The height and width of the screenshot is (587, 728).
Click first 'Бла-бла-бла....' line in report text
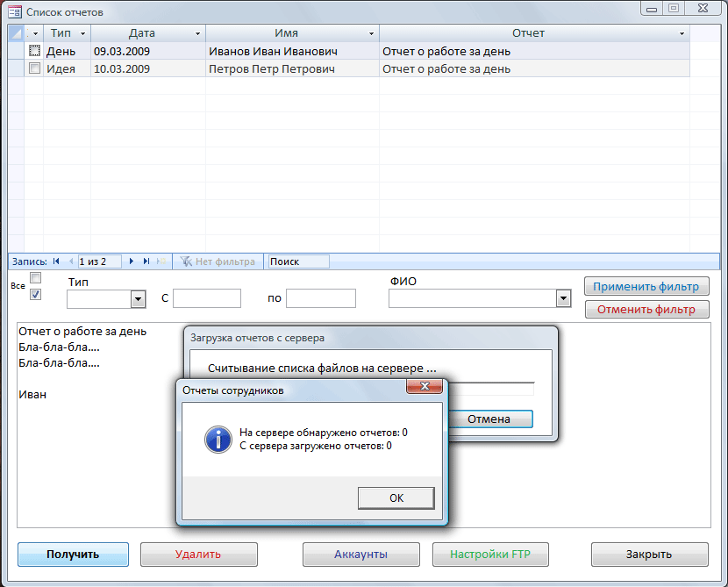click(x=59, y=347)
